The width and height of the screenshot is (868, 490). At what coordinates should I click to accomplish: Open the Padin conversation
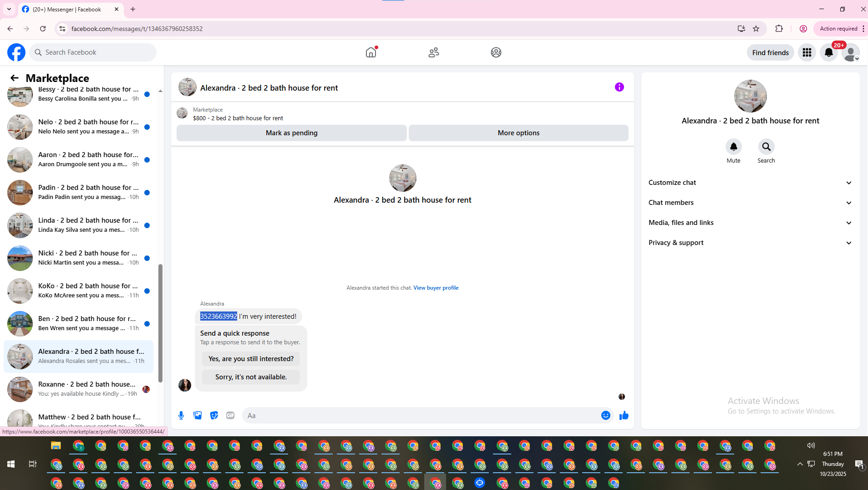(78, 193)
